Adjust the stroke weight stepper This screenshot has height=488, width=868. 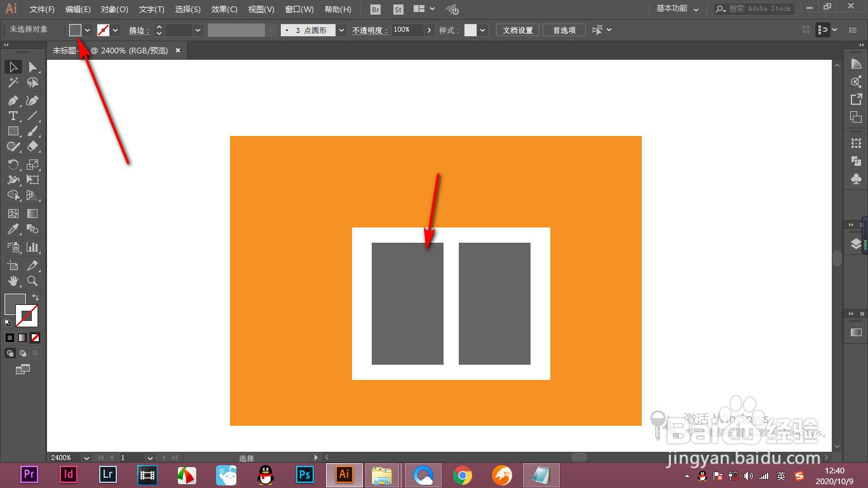(159, 30)
